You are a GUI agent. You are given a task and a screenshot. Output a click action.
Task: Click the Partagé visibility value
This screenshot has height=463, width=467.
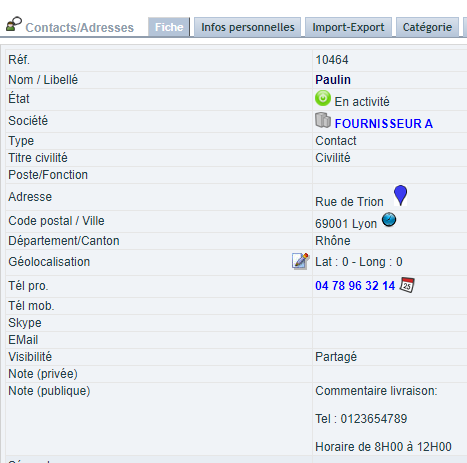pyautogui.click(x=336, y=357)
